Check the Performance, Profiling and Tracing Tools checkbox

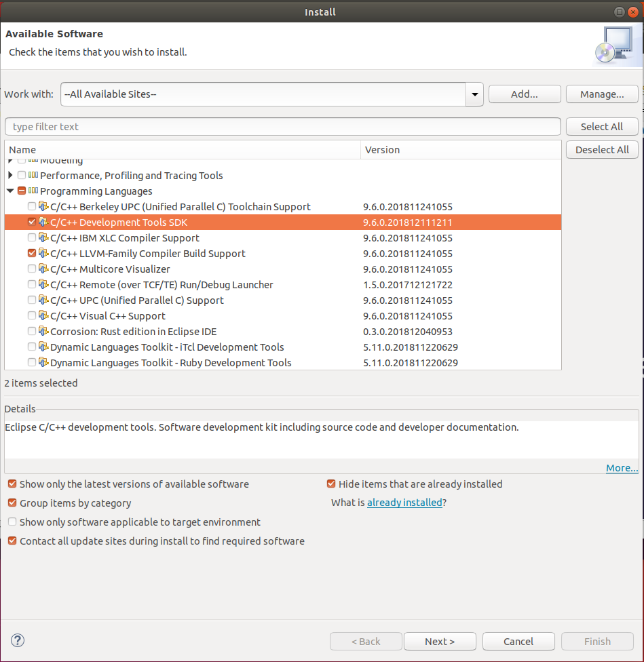pos(22,175)
